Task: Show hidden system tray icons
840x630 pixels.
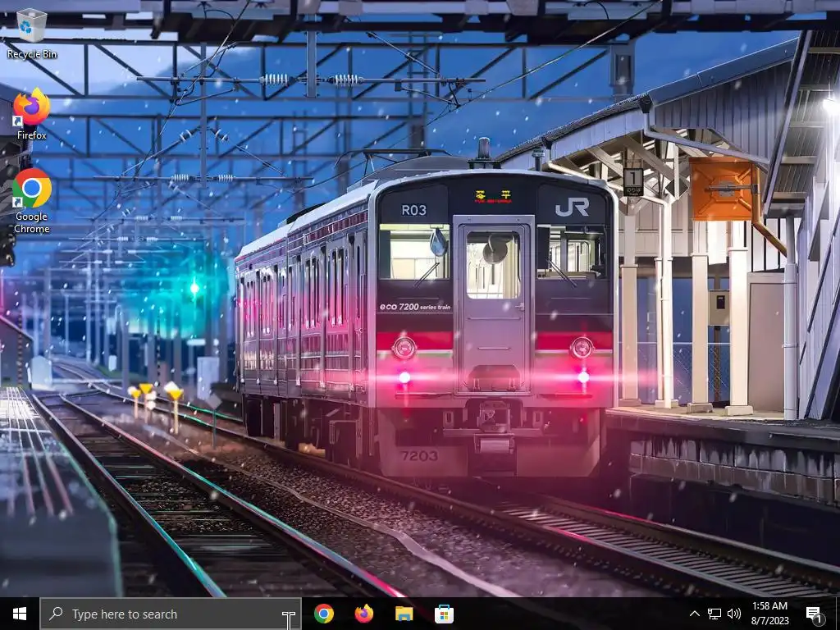Action: [694, 614]
